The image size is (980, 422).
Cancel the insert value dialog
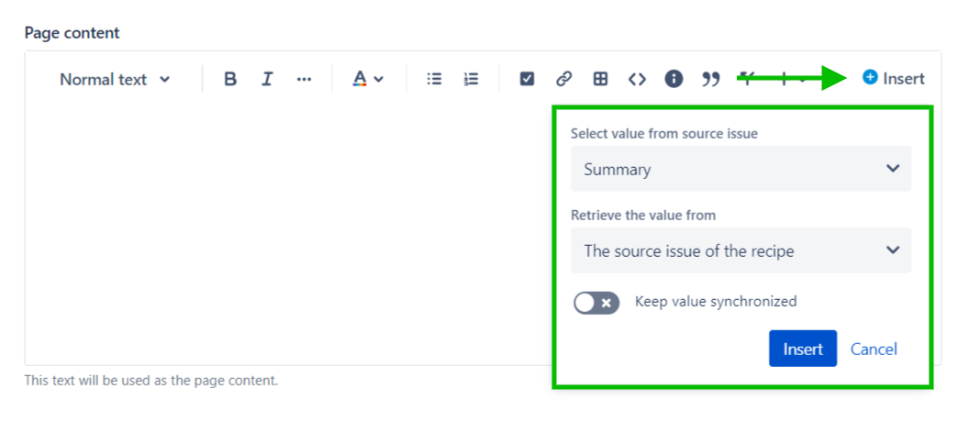point(874,349)
